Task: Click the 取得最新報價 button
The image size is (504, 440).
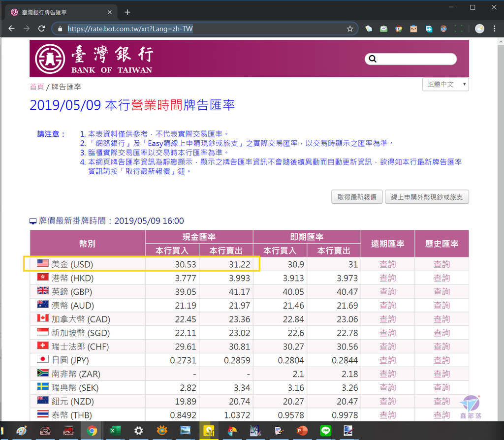Action: click(x=357, y=197)
